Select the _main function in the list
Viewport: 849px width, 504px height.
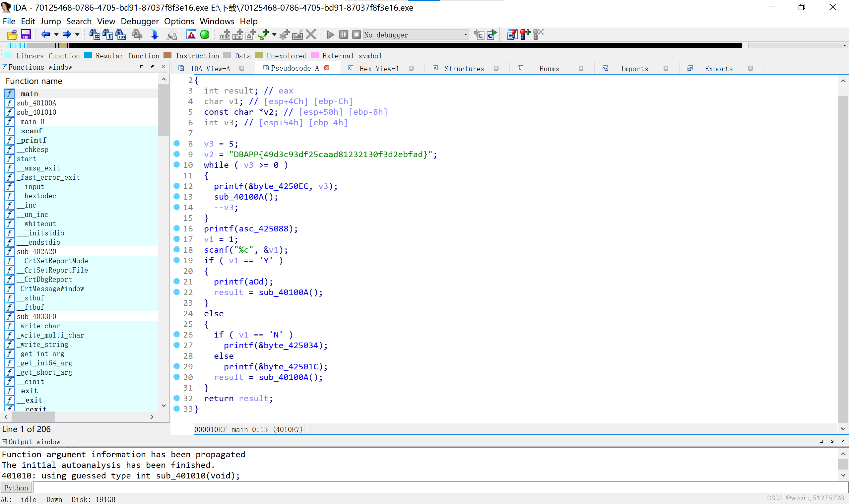[81, 94]
